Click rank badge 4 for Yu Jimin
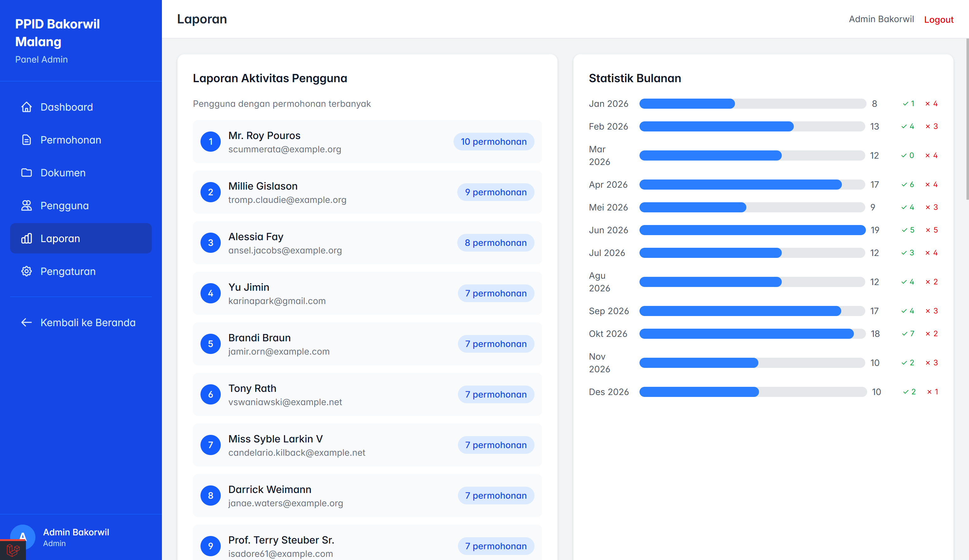Viewport: 969px width, 560px height. tap(211, 293)
